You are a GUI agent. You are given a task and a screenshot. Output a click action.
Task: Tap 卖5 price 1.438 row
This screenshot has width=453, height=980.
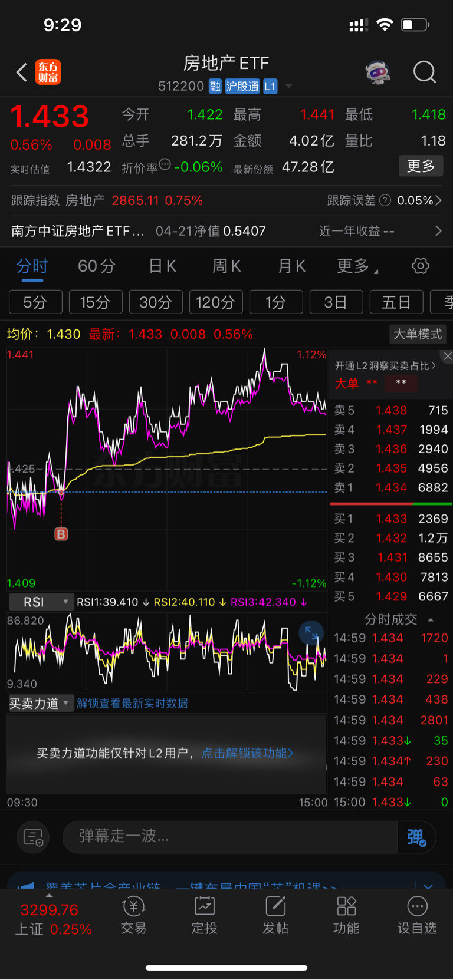[391, 410]
